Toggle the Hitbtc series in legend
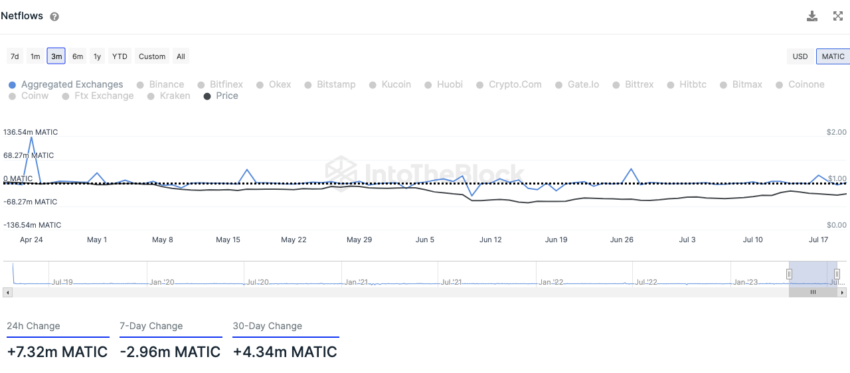This screenshot has width=850, height=373. click(686, 85)
